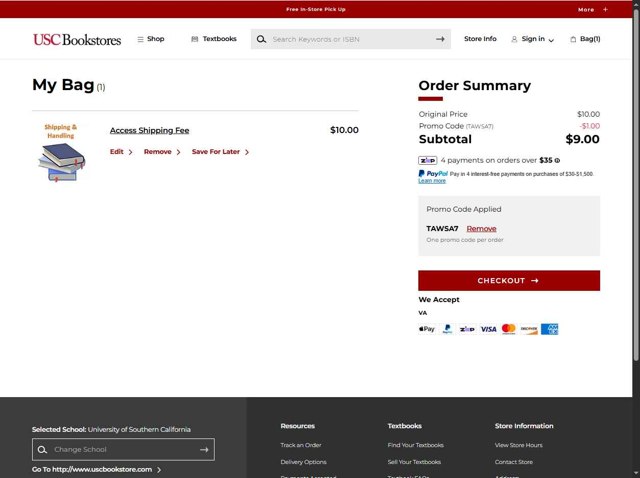Click the American Express icon

point(549,329)
